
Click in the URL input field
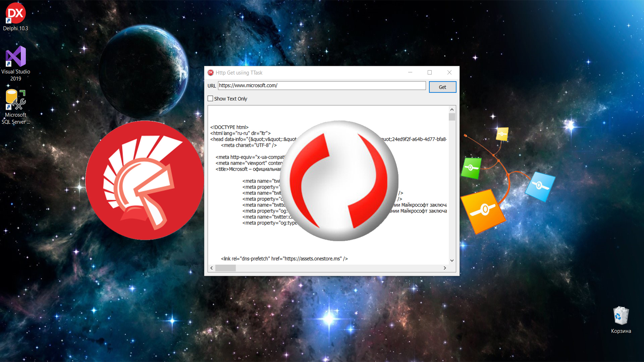pos(321,86)
